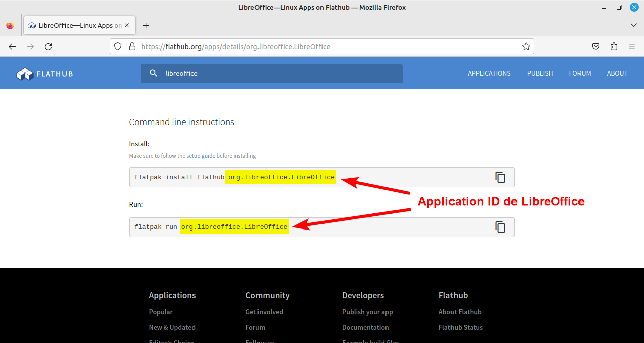The height and width of the screenshot is (343, 644).
Task: Open the setup guide link
Action: pos(201,156)
